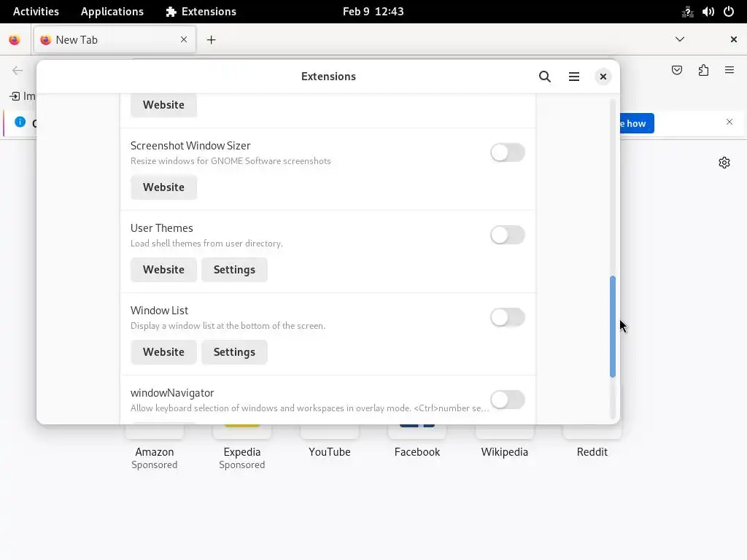
Task: Open Settings for Window List
Action: click(x=234, y=352)
